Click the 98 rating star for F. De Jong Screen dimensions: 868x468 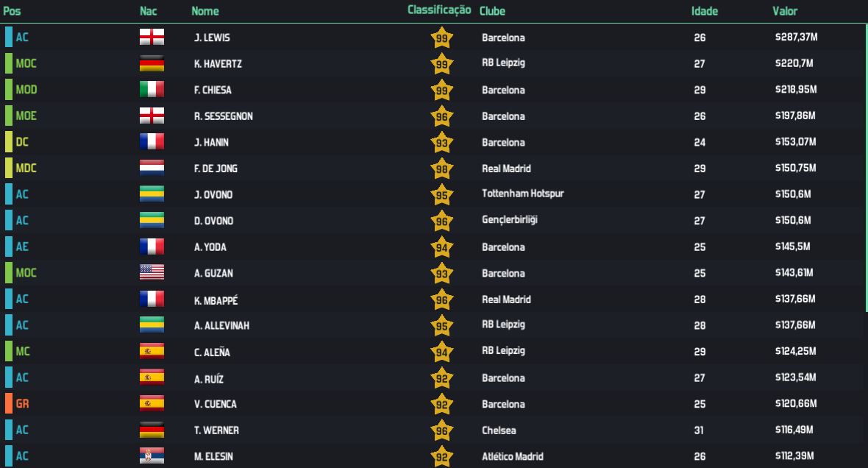[x=441, y=169]
